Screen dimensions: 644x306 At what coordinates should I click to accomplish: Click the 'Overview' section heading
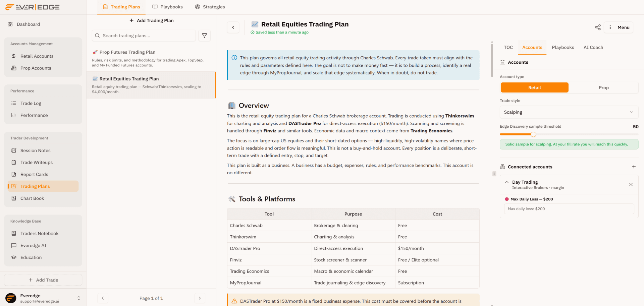[254, 106]
